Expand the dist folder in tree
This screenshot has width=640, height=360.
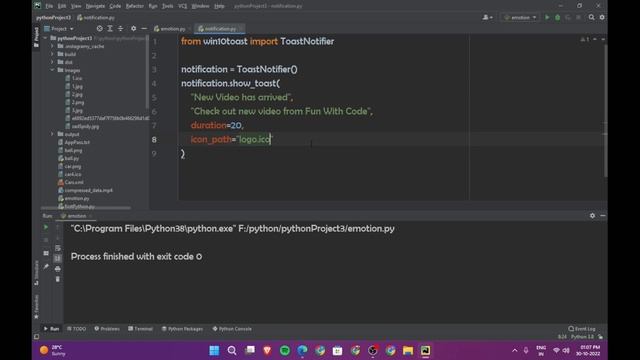(52, 62)
